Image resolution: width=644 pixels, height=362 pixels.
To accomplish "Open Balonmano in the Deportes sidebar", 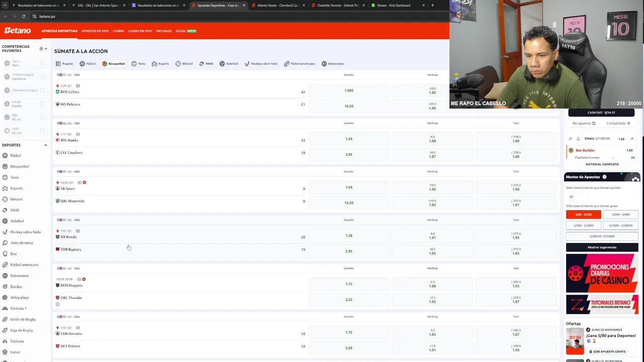I will tap(16, 276).
